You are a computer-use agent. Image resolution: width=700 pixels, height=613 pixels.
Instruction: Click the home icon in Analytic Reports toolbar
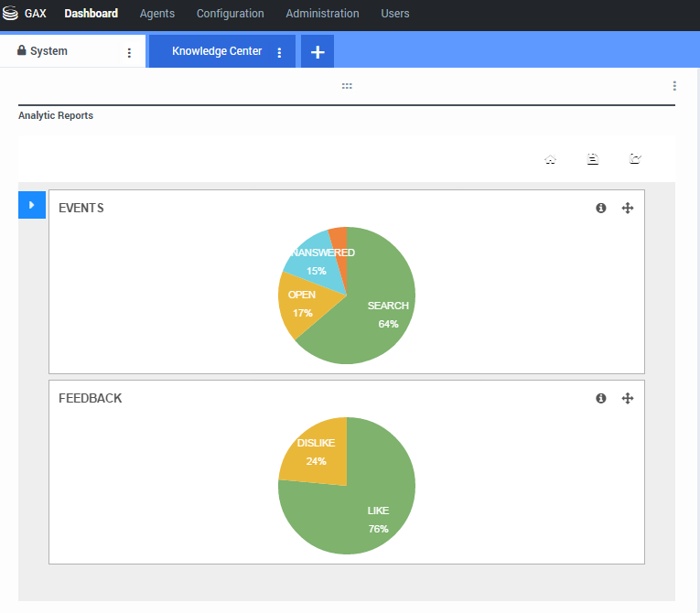pyautogui.click(x=550, y=159)
